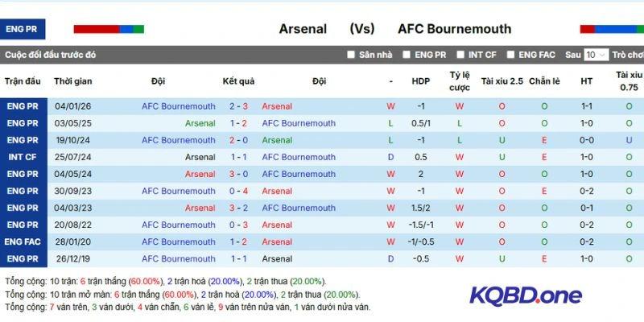This screenshot has width=644, height=322.
Task: Enable the Sân nhà checkbox
Action: (x=351, y=55)
